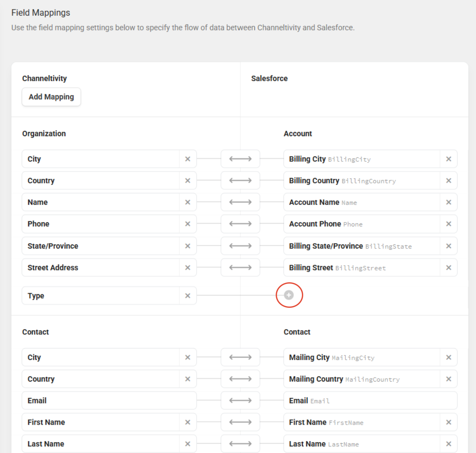This screenshot has width=476, height=453.
Task: Clear the Account Name Salesforce field
Action: [x=448, y=202]
